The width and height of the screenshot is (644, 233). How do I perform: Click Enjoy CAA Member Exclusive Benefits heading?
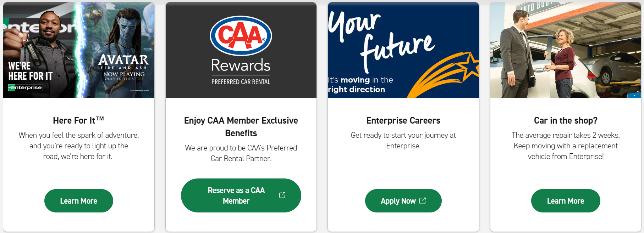coord(241,127)
